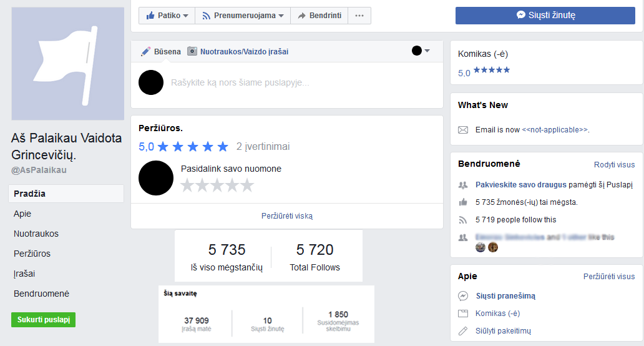Click the 10 Siųsti žinutę stat
The width and height of the screenshot is (644, 346).
(x=267, y=324)
